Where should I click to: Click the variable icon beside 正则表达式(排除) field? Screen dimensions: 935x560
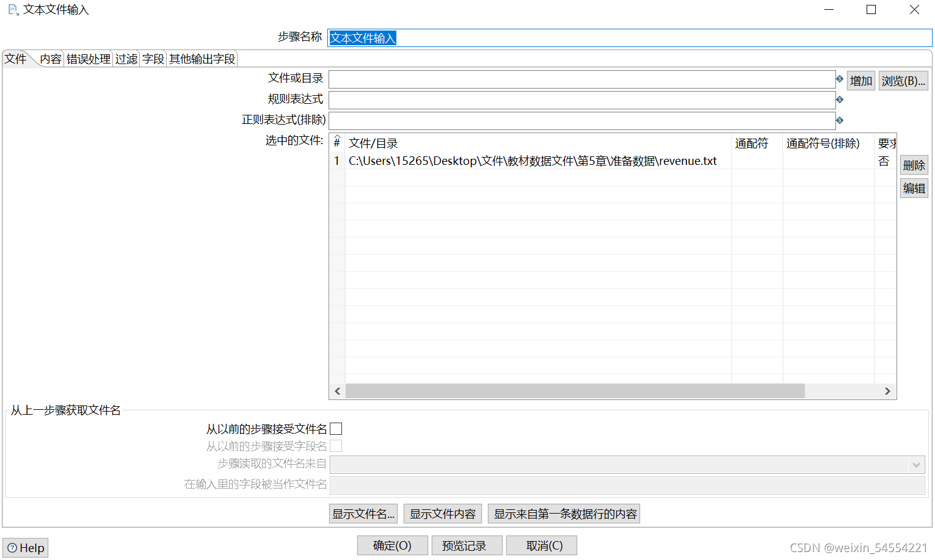840,120
